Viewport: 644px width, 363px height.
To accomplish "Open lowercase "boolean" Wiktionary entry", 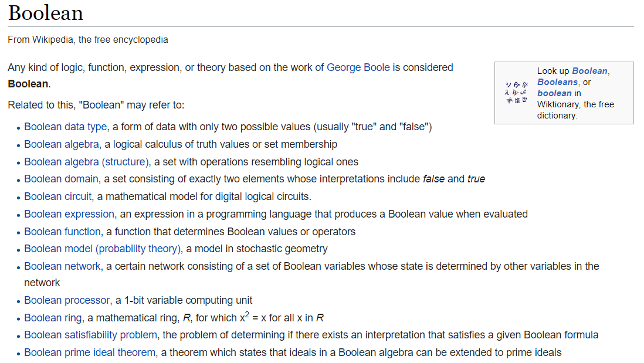I will 554,93.
